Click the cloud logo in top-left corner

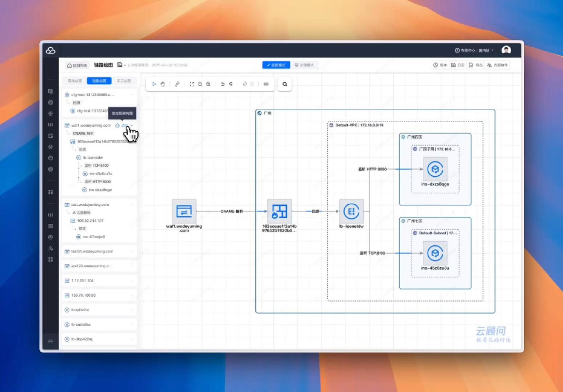pyautogui.click(x=50, y=50)
